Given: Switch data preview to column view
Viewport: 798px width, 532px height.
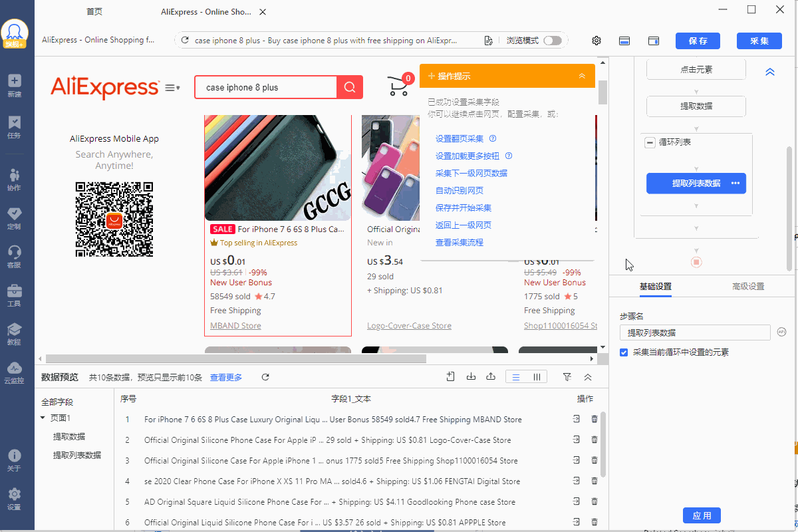Looking at the screenshot, I should pyautogui.click(x=537, y=377).
